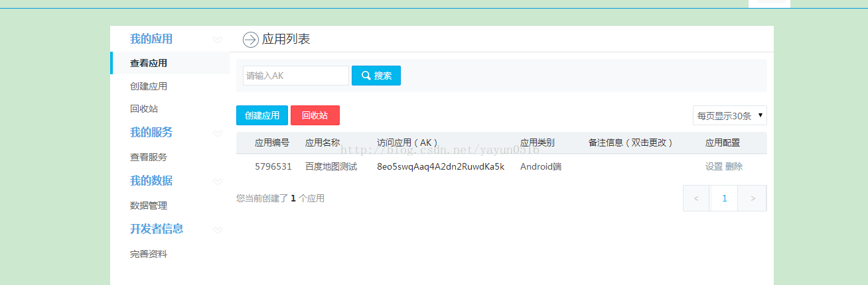Open the 我的服务 sidebar heading
Image resolution: width=868 pixels, height=285 pixels.
click(x=151, y=133)
